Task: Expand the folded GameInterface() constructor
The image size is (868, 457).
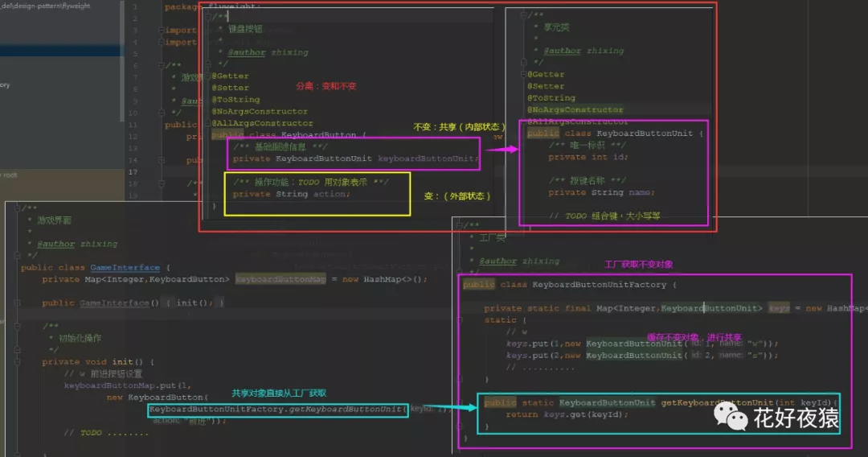Action: coord(17,303)
